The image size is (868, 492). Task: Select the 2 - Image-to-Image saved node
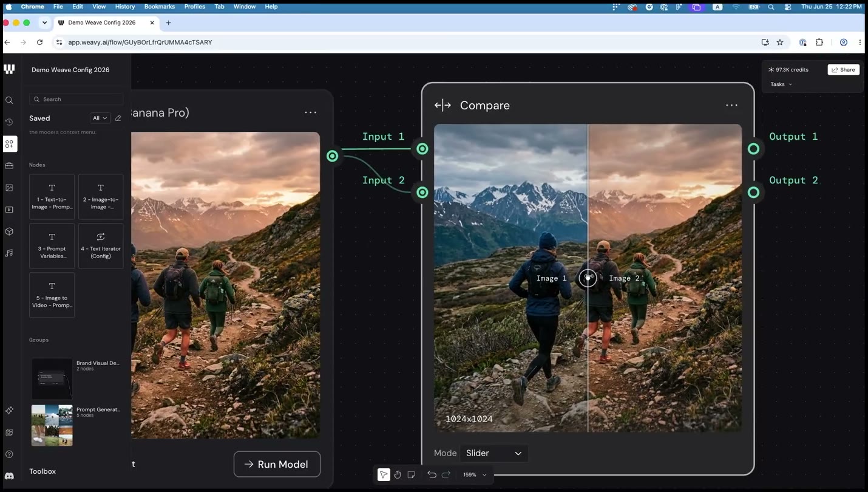click(x=101, y=197)
